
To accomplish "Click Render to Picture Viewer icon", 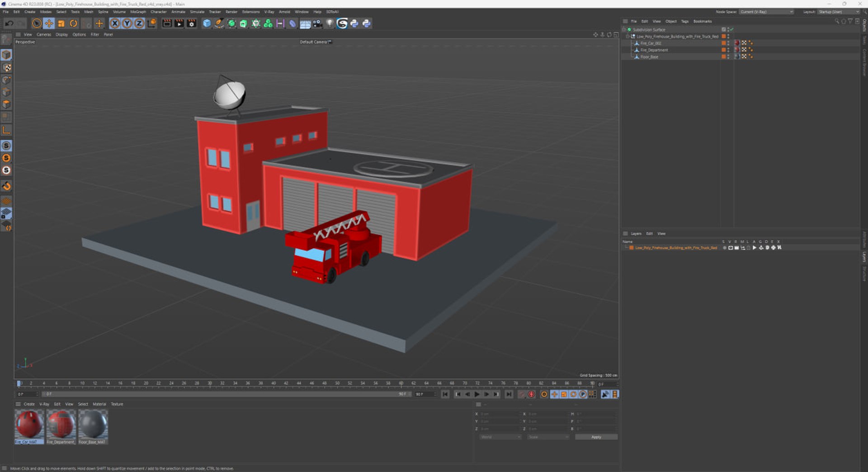I will pos(179,24).
